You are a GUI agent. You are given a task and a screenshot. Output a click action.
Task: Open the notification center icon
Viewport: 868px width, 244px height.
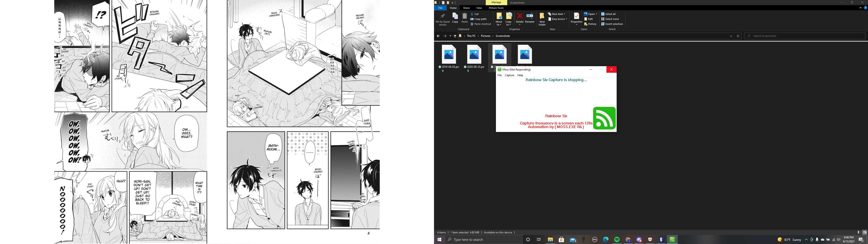861,240
